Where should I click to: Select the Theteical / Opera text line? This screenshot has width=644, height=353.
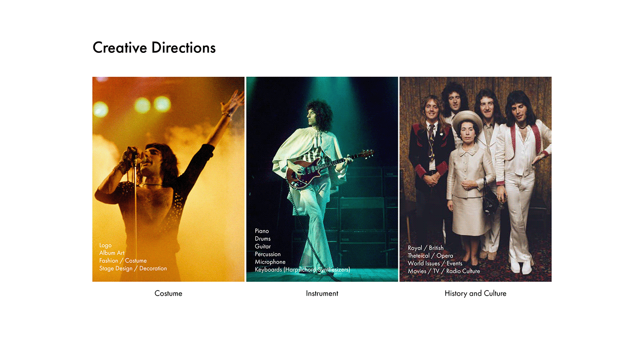(x=430, y=256)
